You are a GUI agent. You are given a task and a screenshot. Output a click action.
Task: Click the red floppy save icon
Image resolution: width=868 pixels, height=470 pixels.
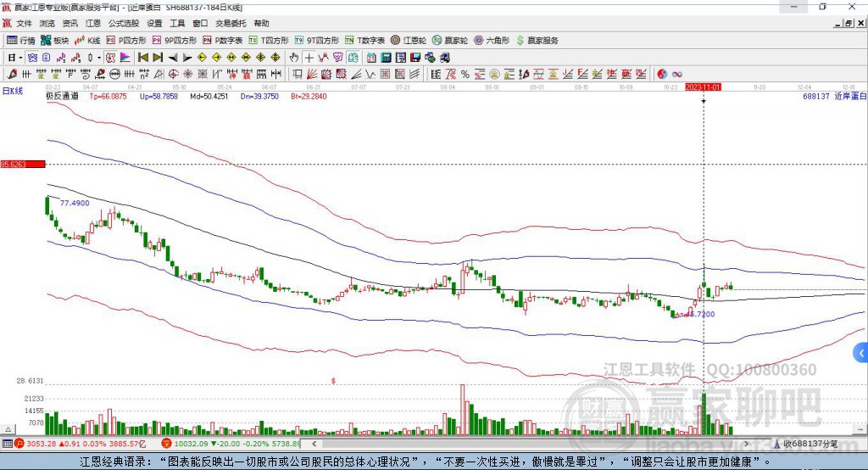point(415,58)
